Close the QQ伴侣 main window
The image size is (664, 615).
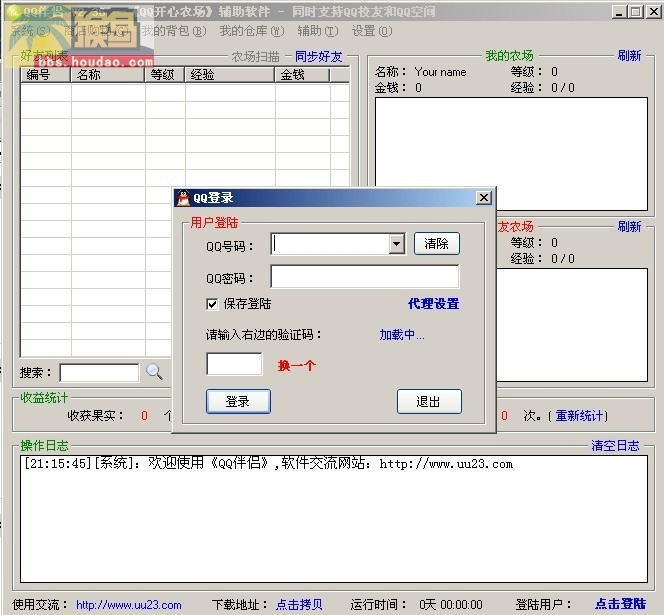[x=653, y=11]
